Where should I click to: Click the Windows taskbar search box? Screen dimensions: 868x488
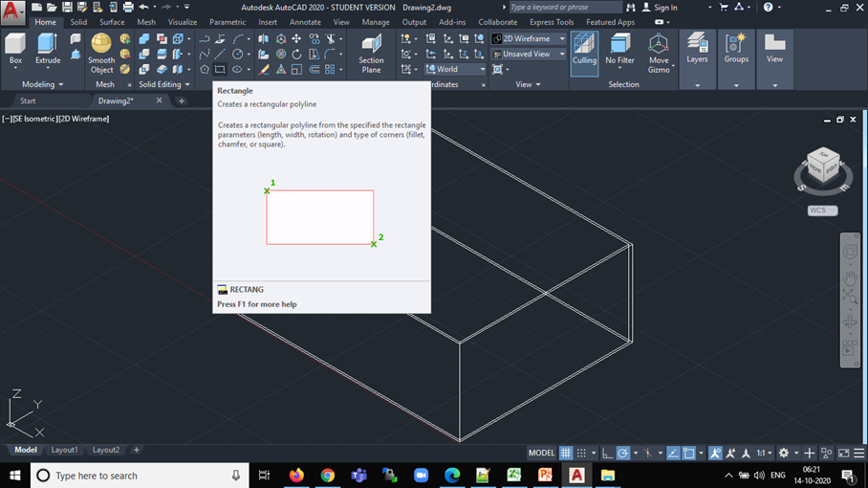pyautogui.click(x=140, y=476)
